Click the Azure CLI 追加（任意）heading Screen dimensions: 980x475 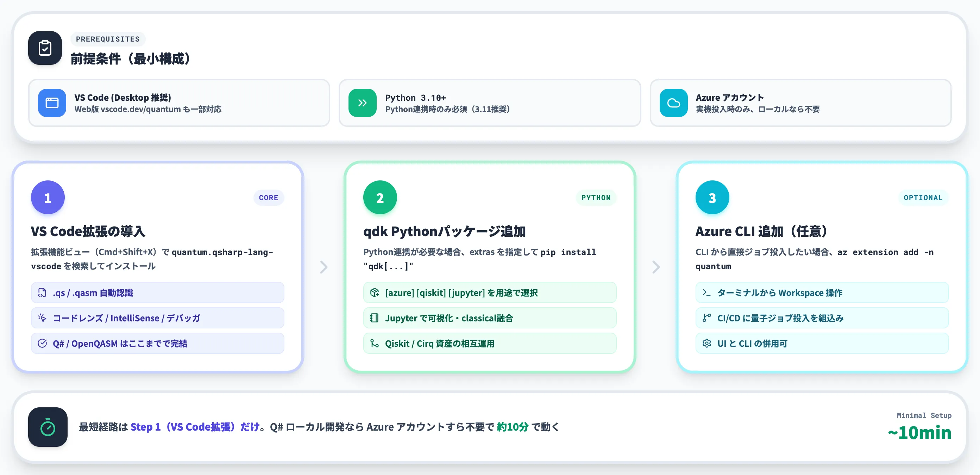(x=761, y=231)
